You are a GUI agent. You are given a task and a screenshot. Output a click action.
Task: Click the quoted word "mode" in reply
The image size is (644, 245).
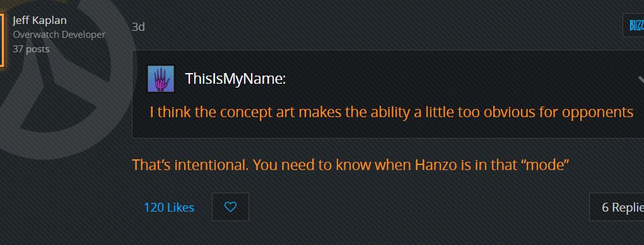545,165
